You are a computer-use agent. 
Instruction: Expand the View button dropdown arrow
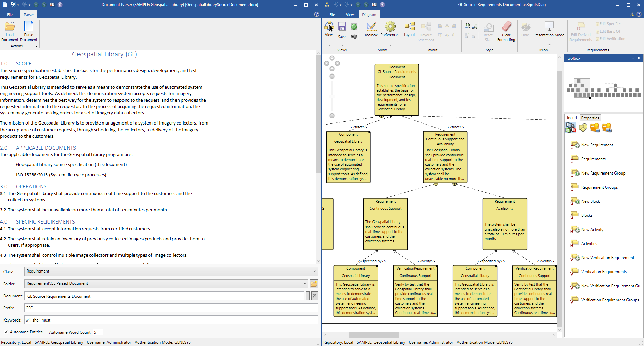(x=329, y=45)
